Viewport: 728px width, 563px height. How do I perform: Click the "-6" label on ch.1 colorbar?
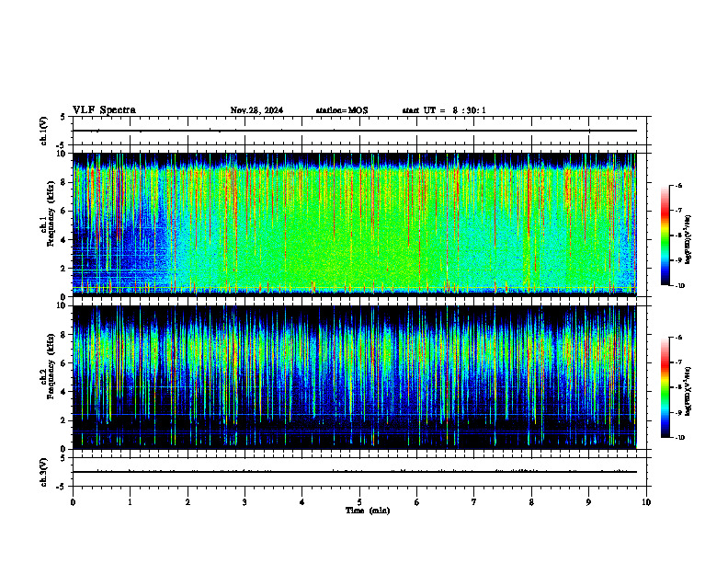[678, 186]
